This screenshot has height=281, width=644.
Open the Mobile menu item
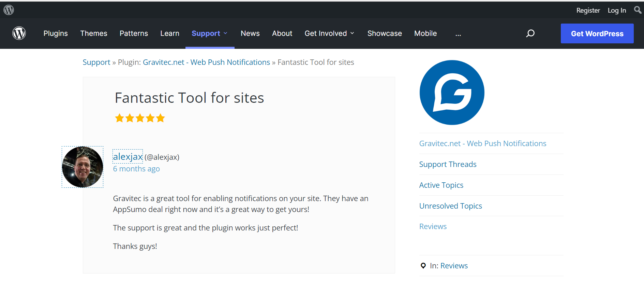tap(425, 33)
